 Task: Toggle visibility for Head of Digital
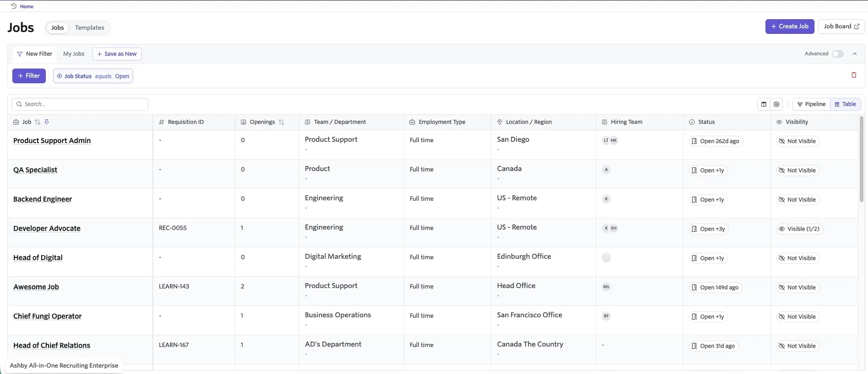[x=797, y=258]
